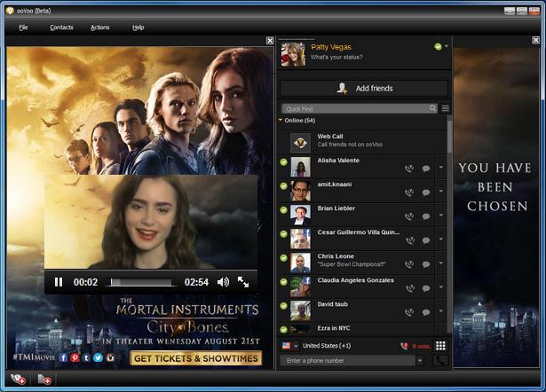Pause the movie trailer video
546x392 pixels.
[x=59, y=282]
